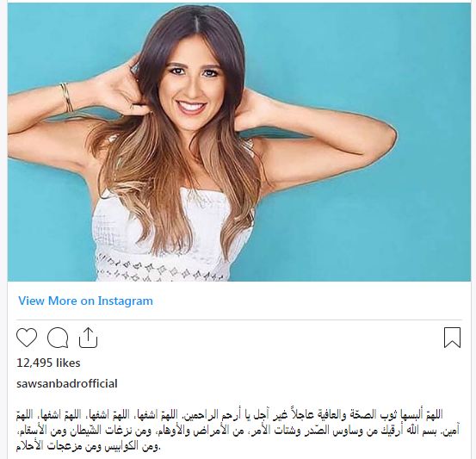Share the post using the upload arrow icon

[88, 338]
